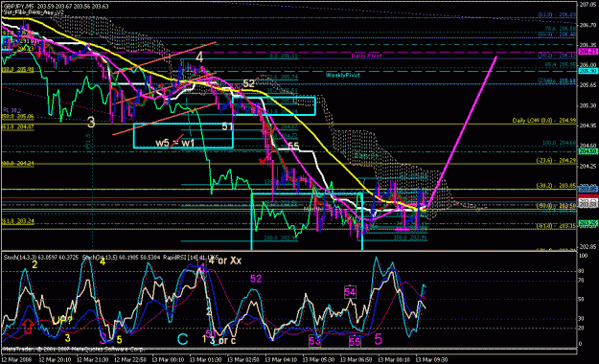Click the gray wave 3 label on main chart
Image resolution: width=599 pixels, height=364 pixels.
coord(90,123)
